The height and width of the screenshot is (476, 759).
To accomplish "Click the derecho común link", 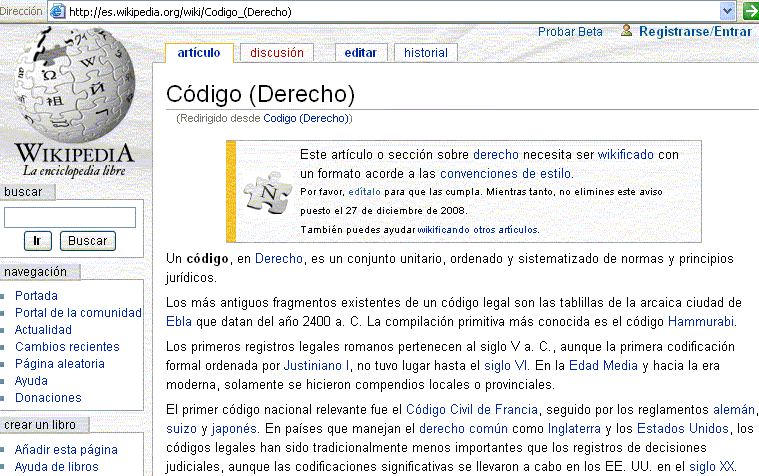I will [463, 429].
